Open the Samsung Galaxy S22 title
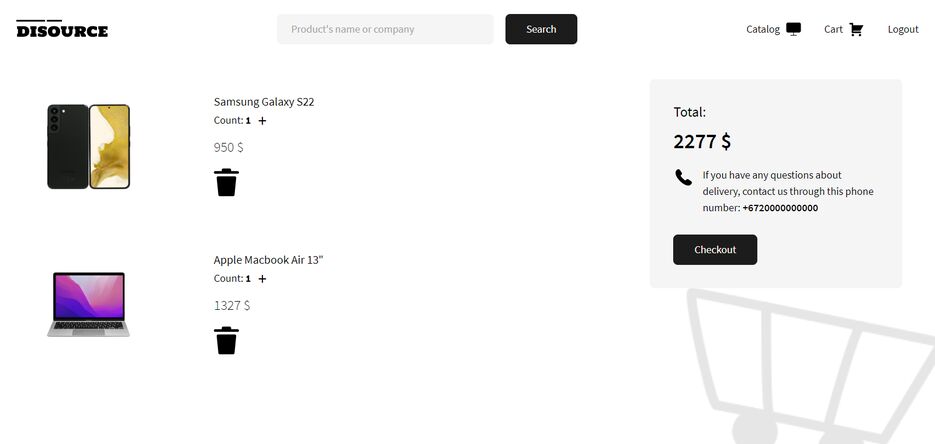 (x=264, y=102)
